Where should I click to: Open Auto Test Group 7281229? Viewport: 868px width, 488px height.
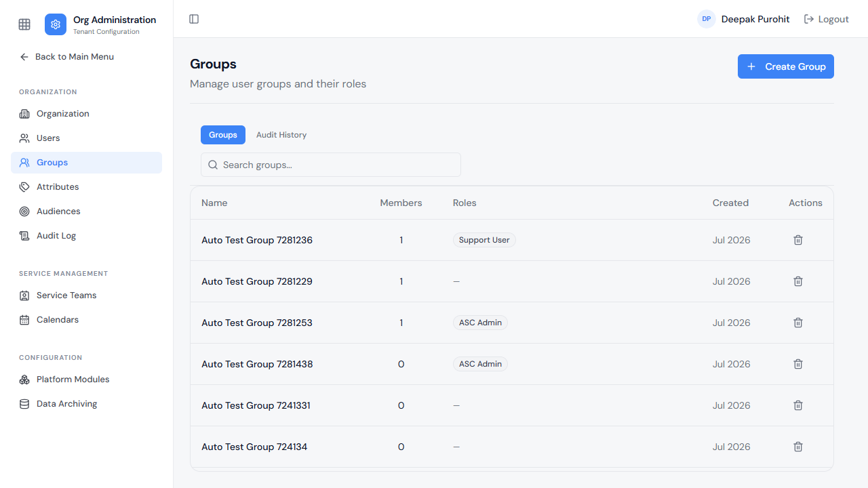(x=257, y=281)
